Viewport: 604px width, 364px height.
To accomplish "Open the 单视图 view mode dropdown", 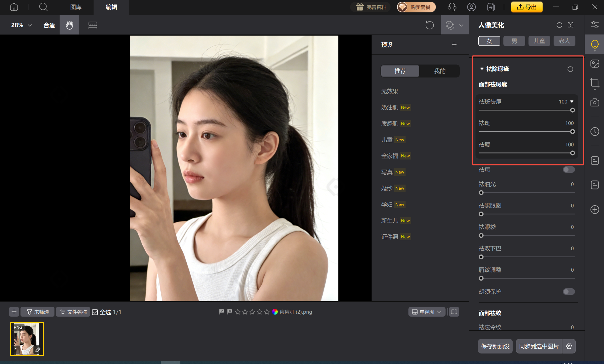I will coord(427,312).
